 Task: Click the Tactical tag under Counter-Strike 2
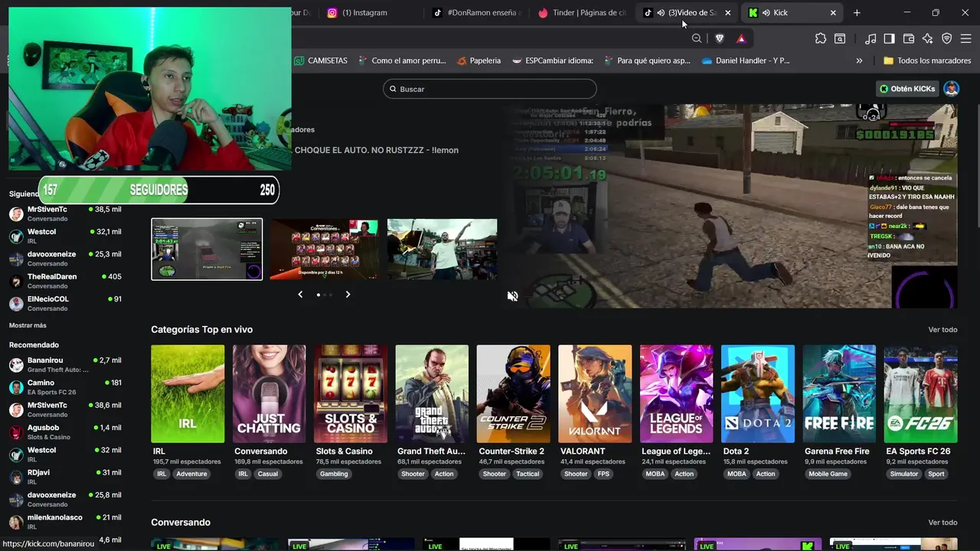(x=528, y=474)
